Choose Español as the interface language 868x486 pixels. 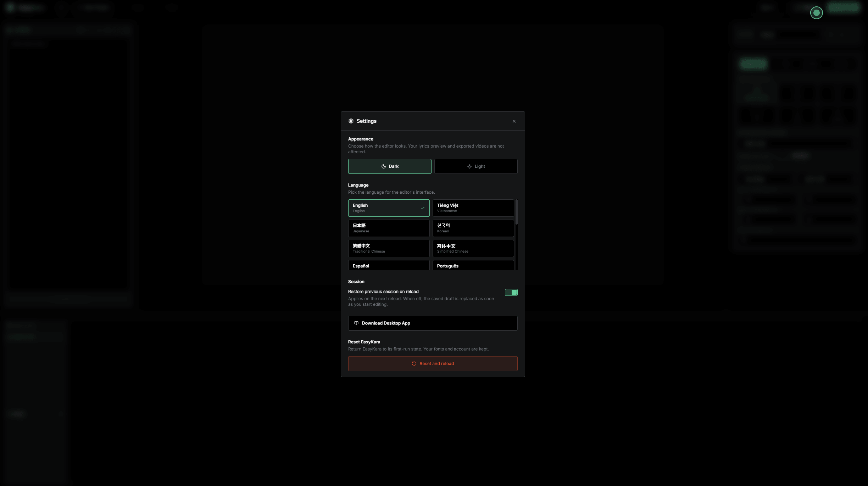click(x=389, y=265)
